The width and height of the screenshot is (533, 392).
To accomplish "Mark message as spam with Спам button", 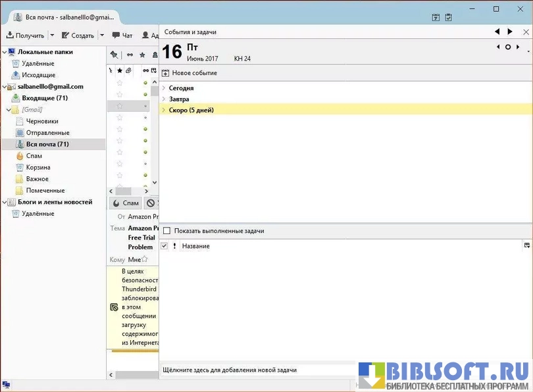I will (126, 203).
